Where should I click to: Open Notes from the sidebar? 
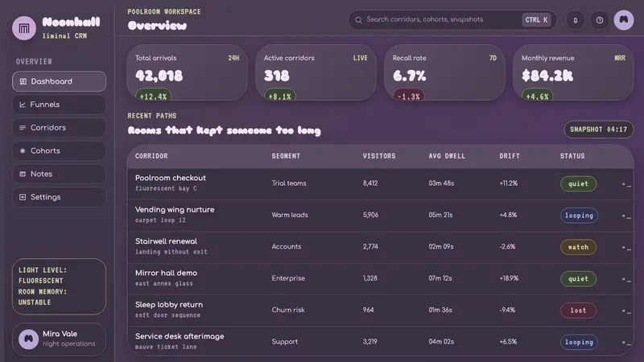click(59, 174)
